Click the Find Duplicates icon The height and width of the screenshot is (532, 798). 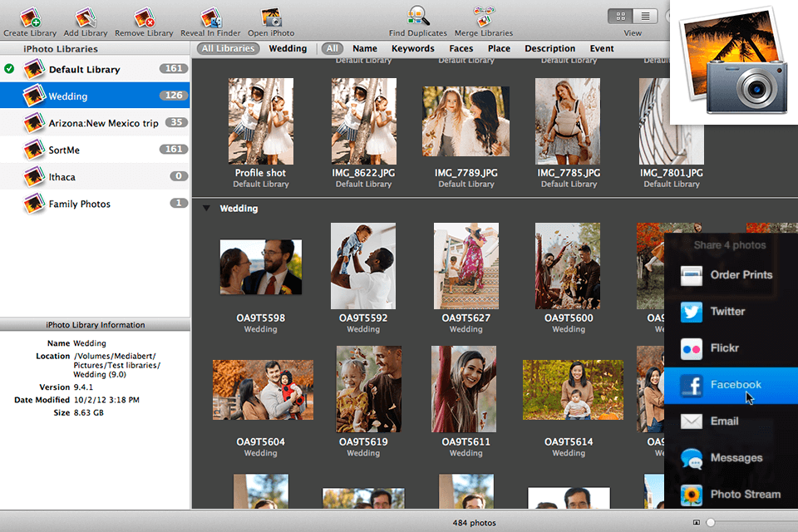[418, 17]
